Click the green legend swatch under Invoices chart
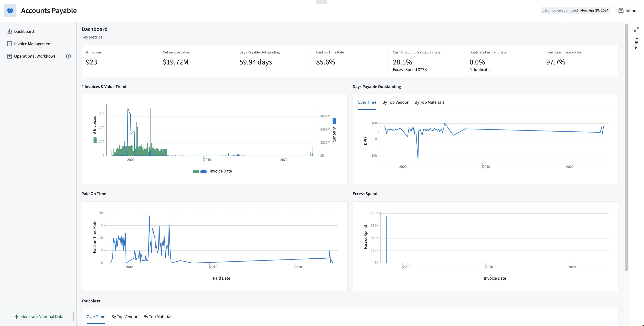 196,172
